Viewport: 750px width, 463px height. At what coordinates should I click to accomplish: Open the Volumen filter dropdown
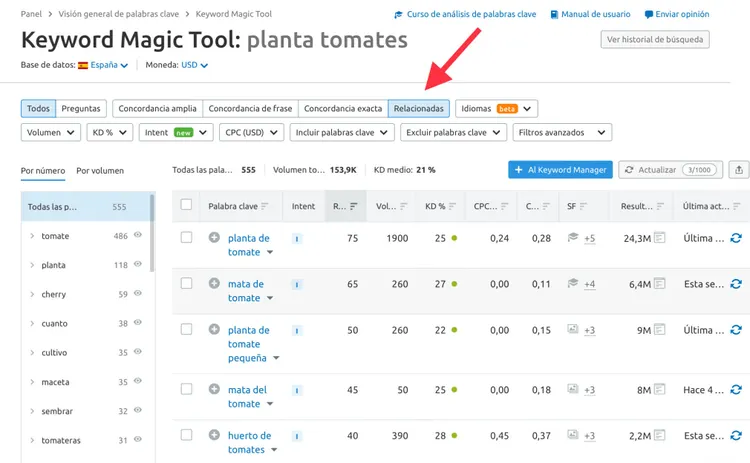click(51, 132)
